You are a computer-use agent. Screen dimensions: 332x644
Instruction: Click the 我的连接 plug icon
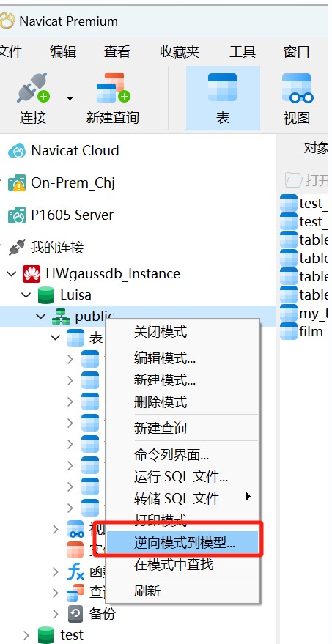pyautogui.click(x=17, y=247)
